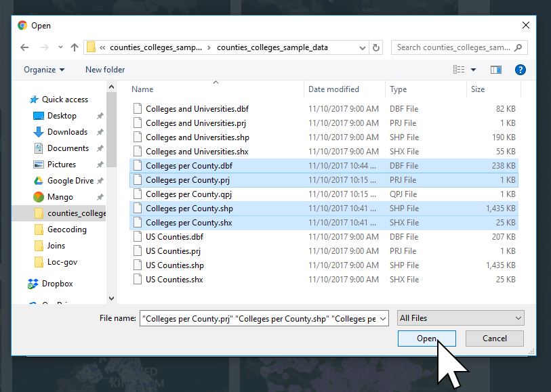Screen dimensions: 551x392
Task: Open the All Files filter dropdown
Action: (x=460, y=318)
